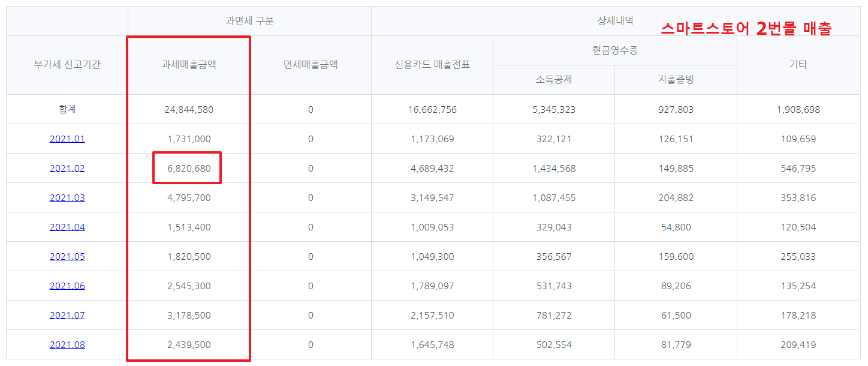Viewport: 868px width, 366px height.
Task: Select the 2,157,510 credit card cell
Action: coord(432,316)
